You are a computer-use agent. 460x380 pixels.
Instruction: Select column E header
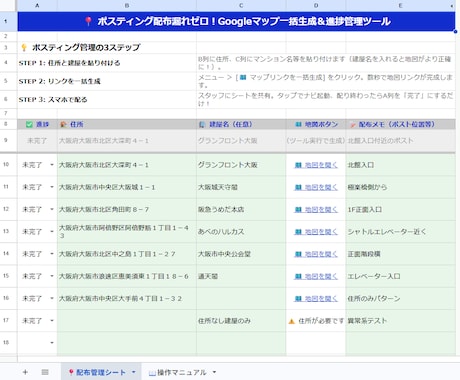click(x=400, y=5)
